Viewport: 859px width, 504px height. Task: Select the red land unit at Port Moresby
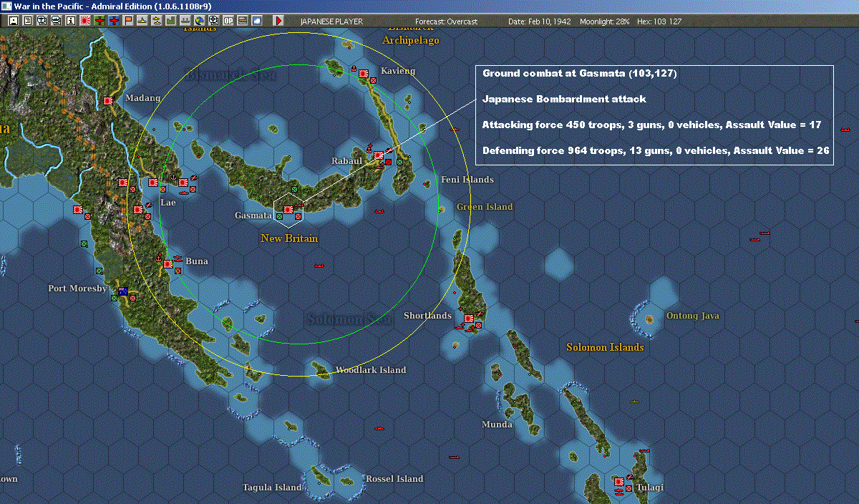click(x=132, y=298)
